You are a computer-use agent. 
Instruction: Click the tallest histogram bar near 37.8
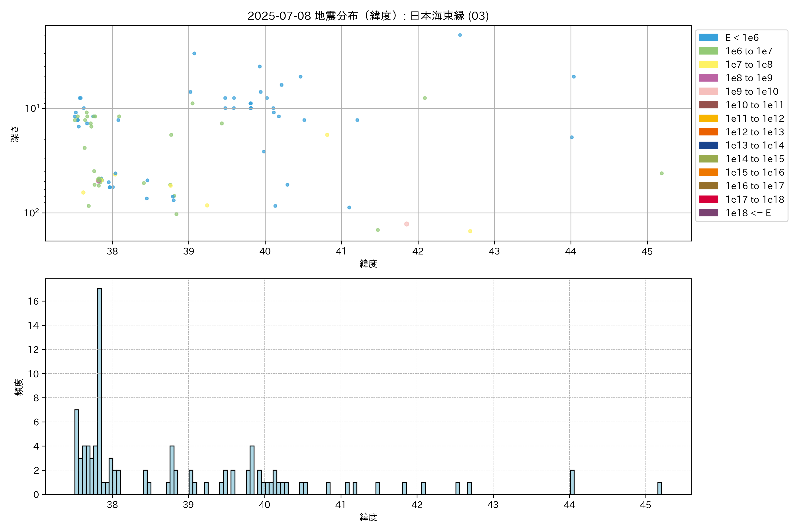click(x=99, y=390)
